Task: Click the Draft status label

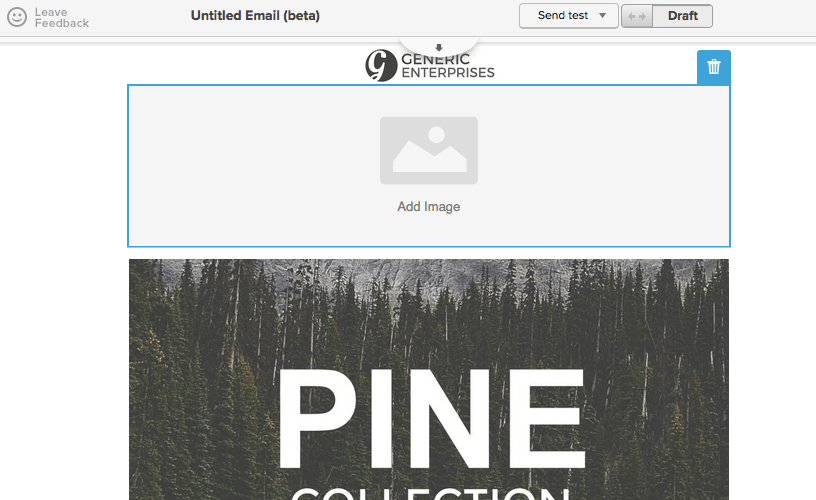Action: coord(682,16)
